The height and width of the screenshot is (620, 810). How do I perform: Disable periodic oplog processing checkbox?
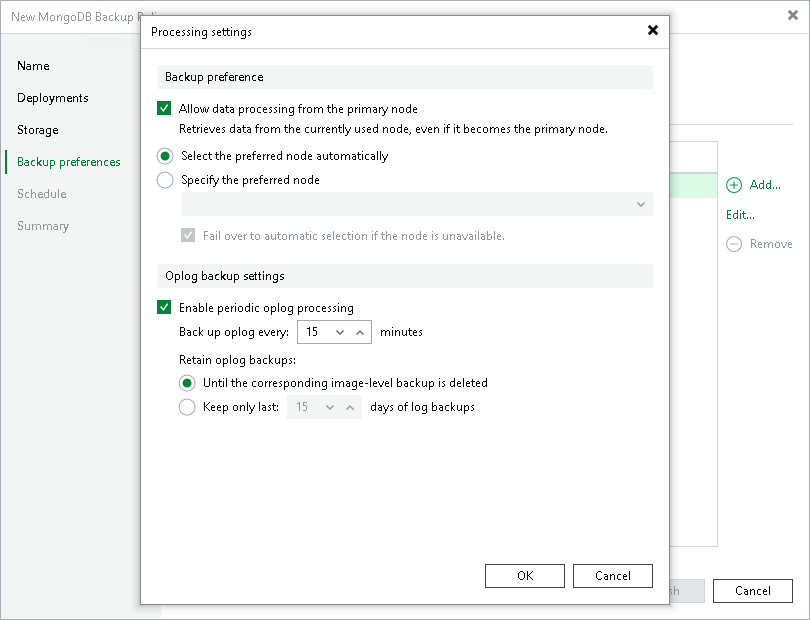(164, 307)
